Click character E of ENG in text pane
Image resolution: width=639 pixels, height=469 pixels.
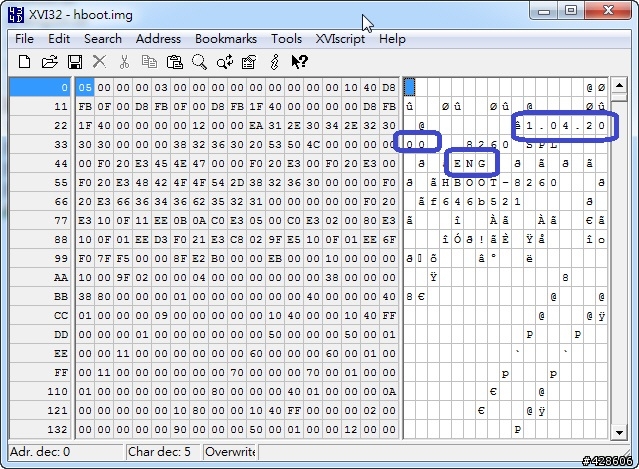(457, 163)
